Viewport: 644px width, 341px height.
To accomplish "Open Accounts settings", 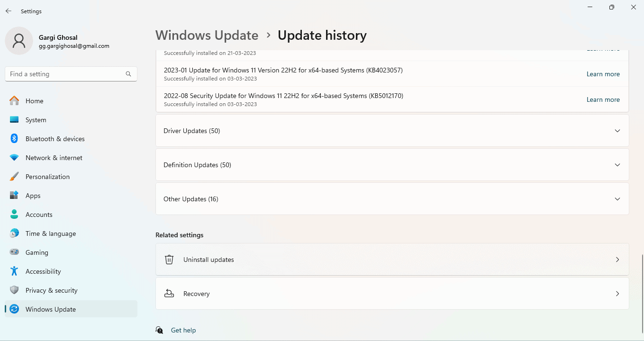I will pos(39,215).
